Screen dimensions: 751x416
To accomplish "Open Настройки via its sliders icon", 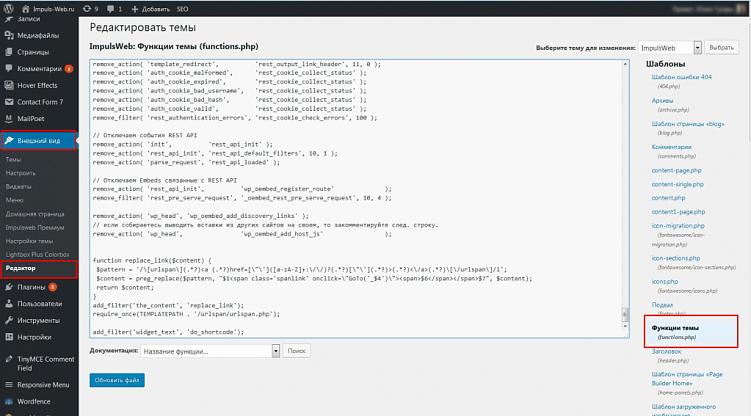I will 8,337.
